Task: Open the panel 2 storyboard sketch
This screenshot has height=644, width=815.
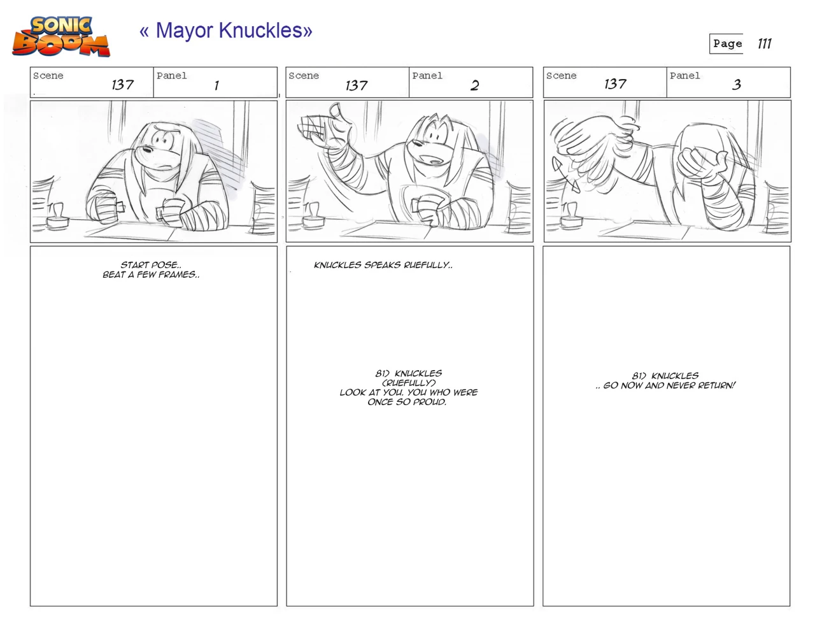Action: [409, 171]
